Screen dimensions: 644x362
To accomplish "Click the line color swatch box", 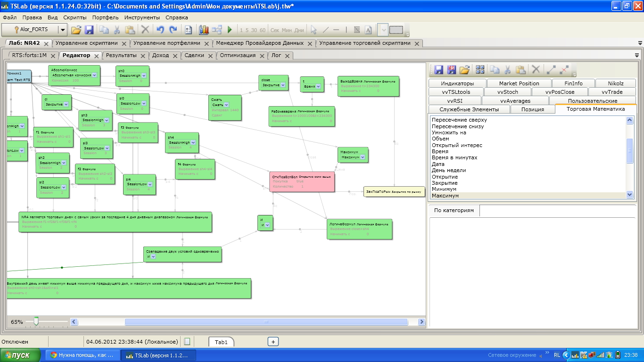I will tap(396, 30).
